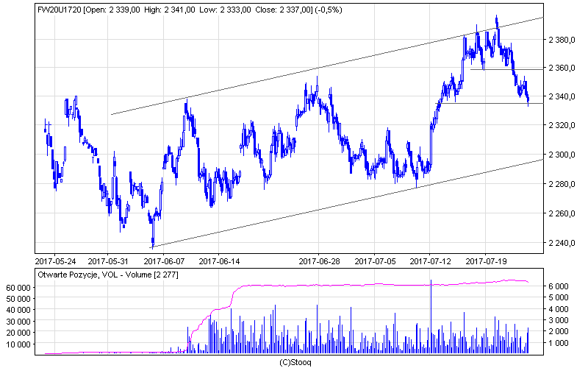Click the horizontal line near 2 359
The image size is (588, 368).
pyautogui.click(x=506, y=69)
